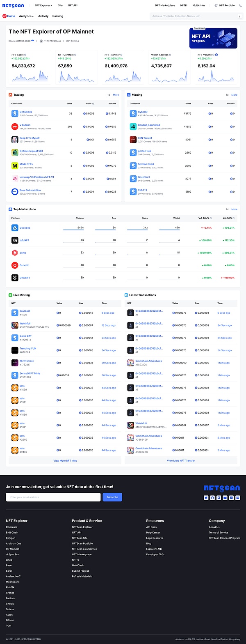The height and width of the screenshot is (644, 246).
Task: Click the YouTube icon in footer
Action: point(225,498)
